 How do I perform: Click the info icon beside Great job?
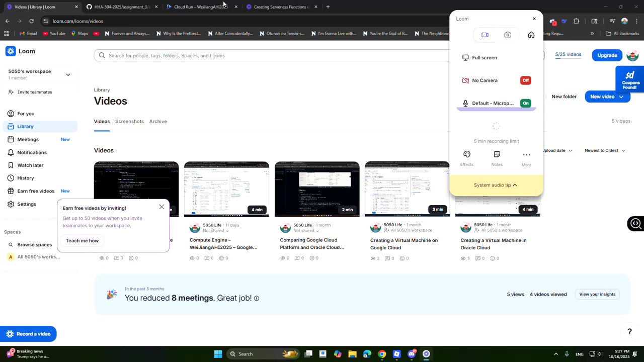coord(257,298)
